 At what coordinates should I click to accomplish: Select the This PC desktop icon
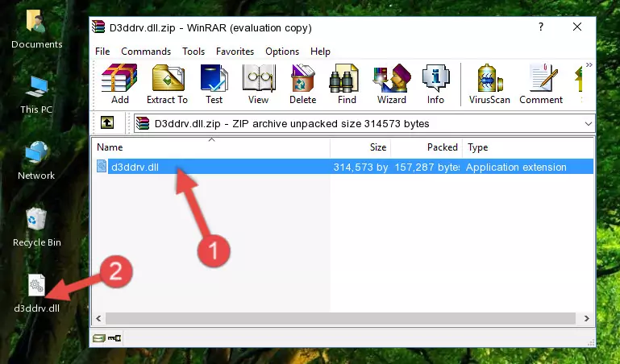click(x=37, y=95)
